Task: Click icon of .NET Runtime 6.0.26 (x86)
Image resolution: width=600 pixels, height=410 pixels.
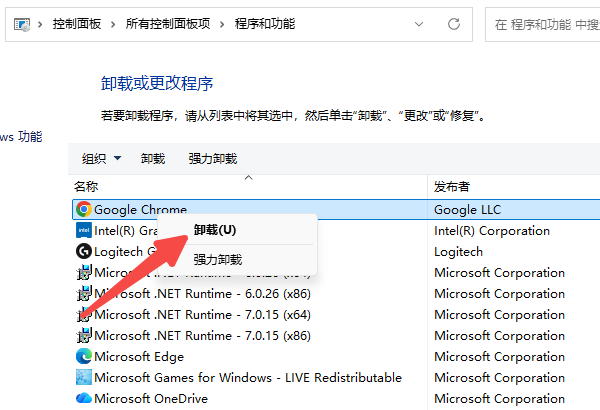Action: click(83, 294)
